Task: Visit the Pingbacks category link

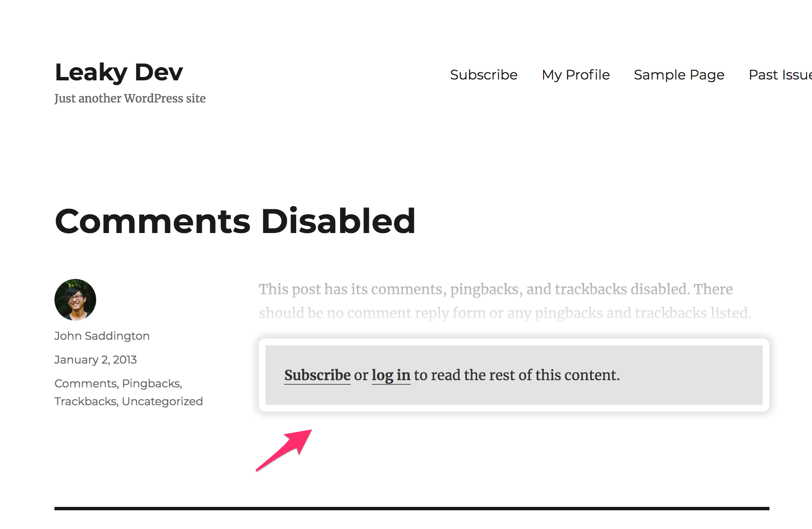Action: [151, 384]
